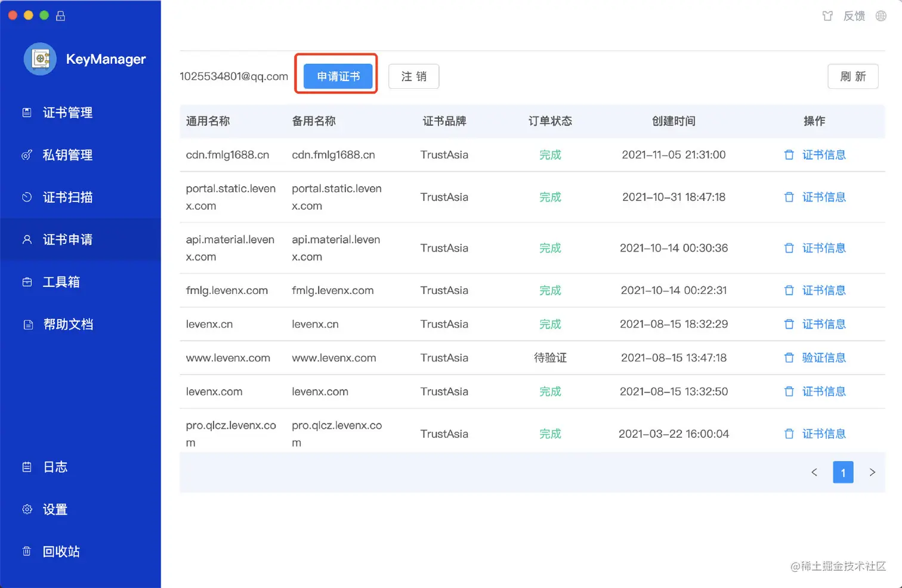Click 证书品牌 column header

click(x=444, y=121)
